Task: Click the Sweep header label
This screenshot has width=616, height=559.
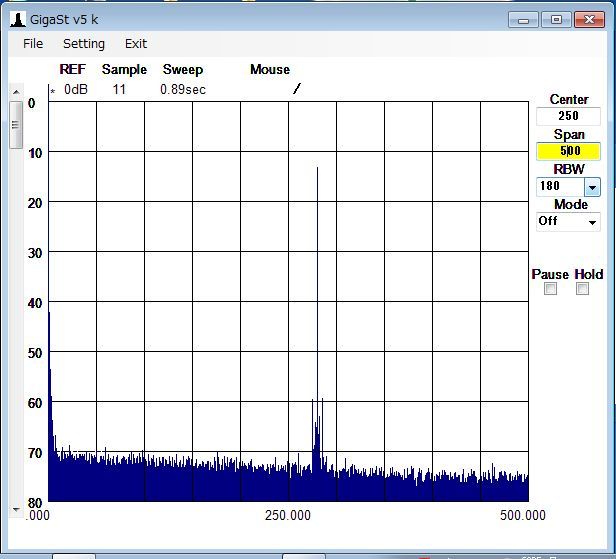Action: tap(183, 70)
